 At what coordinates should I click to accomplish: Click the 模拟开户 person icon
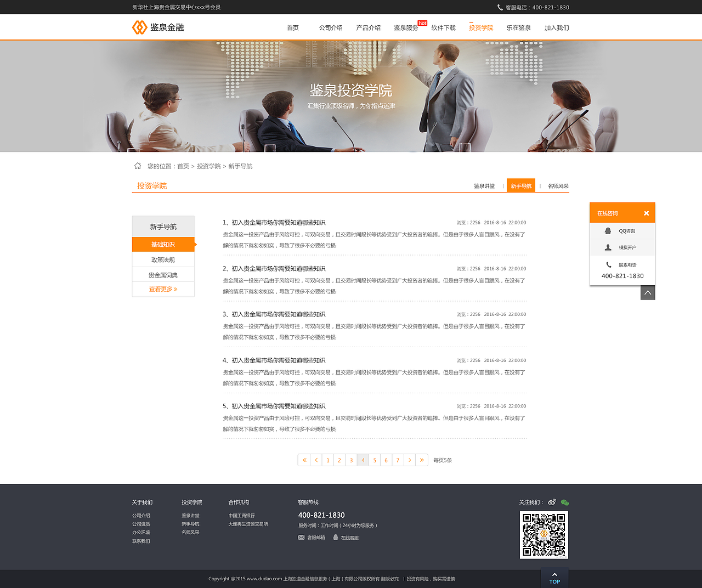[x=608, y=248]
